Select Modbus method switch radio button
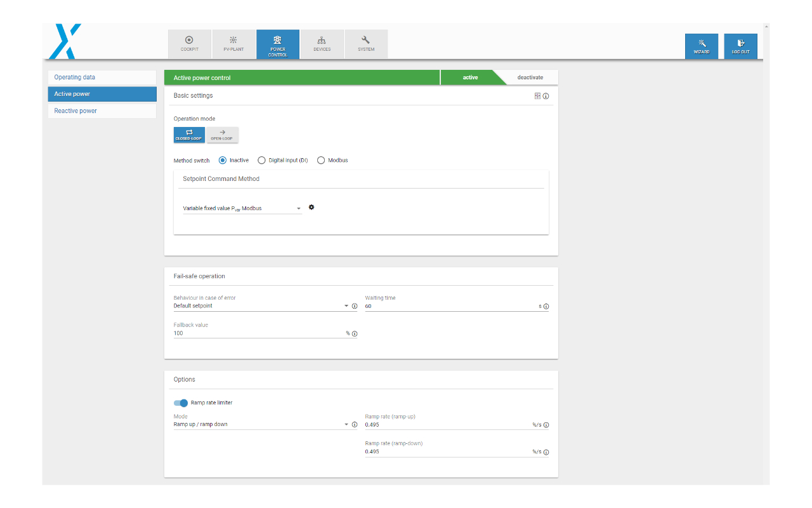Viewport: 812px width, 508px height. (x=321, y=161)
